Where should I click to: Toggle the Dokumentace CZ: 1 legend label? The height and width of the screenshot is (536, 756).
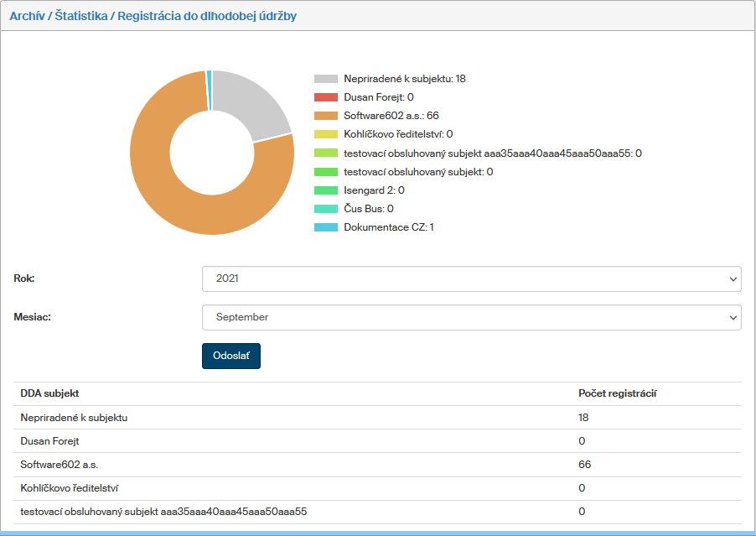[389, 227]
